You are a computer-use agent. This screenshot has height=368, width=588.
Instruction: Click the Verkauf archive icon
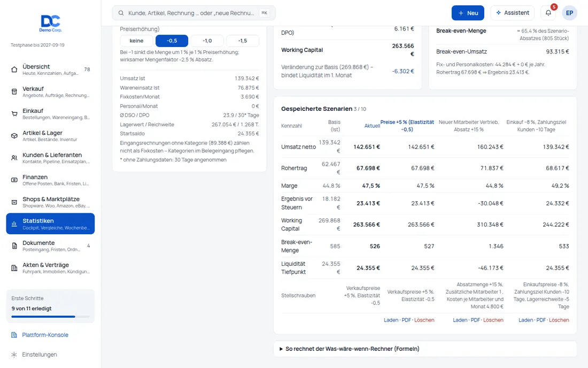coord(14,91)
